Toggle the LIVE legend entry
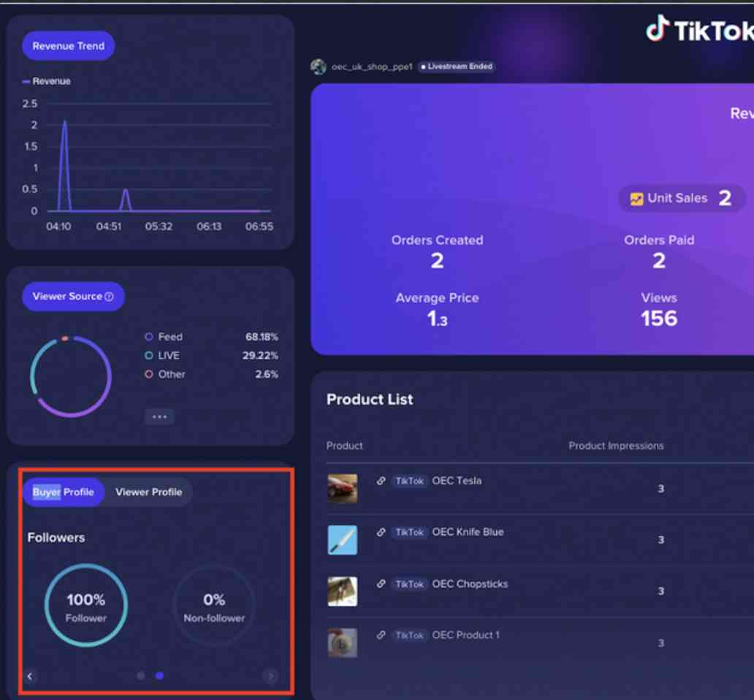The width and height of the screenshot is (754, 700). [163, 355]
